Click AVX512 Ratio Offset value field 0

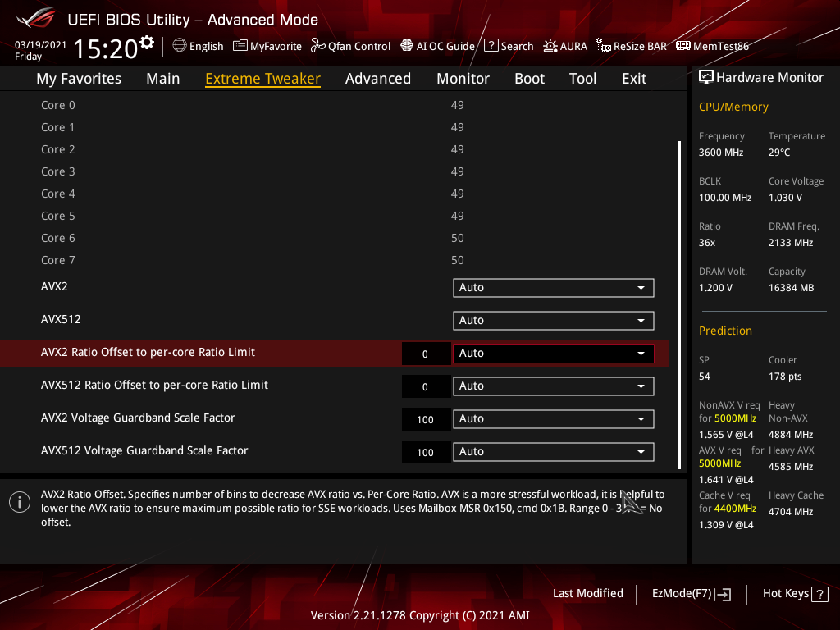[426, 387]
